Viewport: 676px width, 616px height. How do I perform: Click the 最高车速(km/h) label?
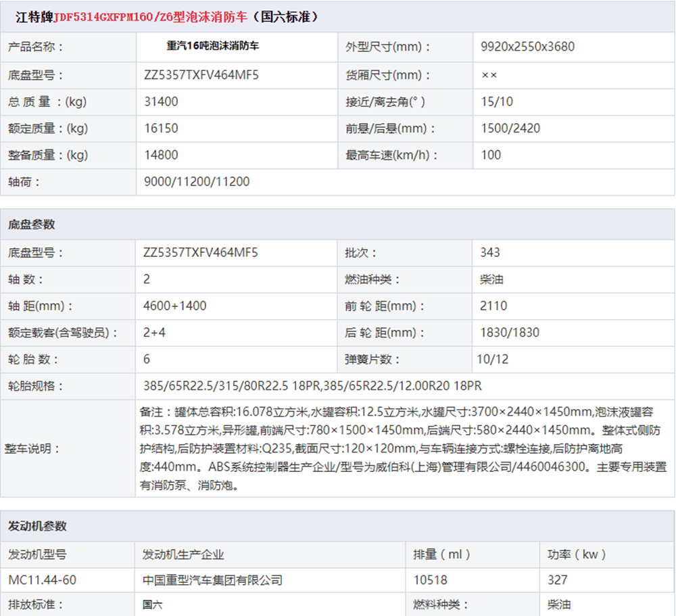(391, 155)
